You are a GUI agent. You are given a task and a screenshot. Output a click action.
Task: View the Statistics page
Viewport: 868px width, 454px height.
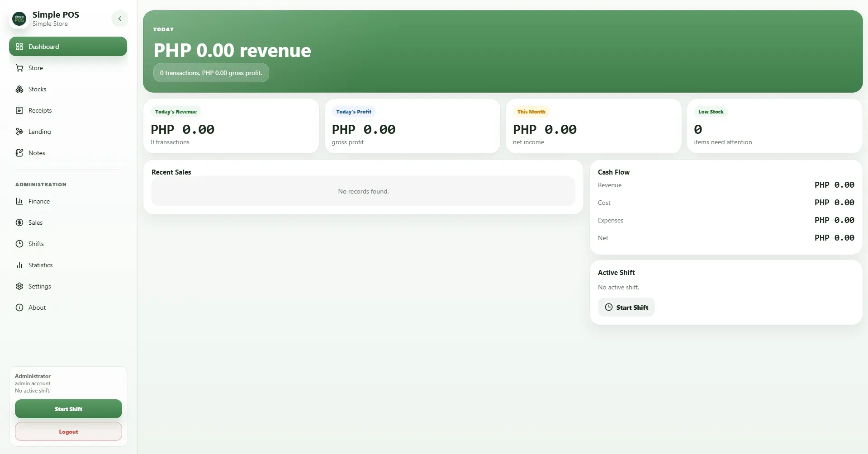tap(68, 265)
